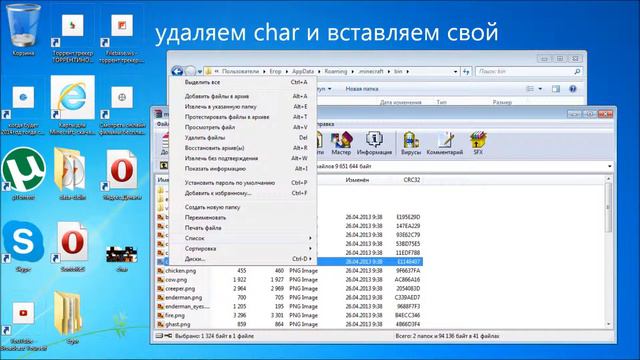Select the Opera shortcut next to Skype

tap(73, 246)
